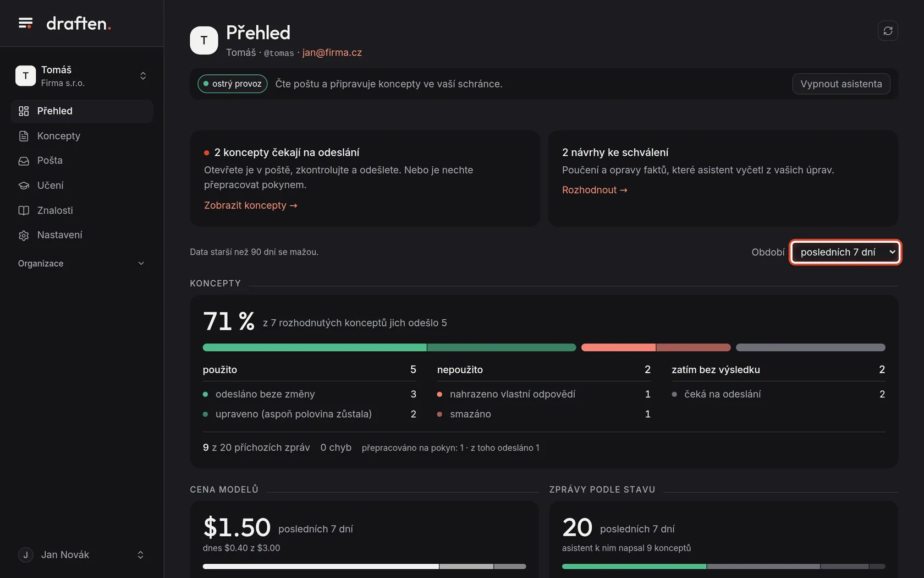Viewport: 924px width, 578px height.
Task: Click the '0 chyb' text
Action: point(336,448)
